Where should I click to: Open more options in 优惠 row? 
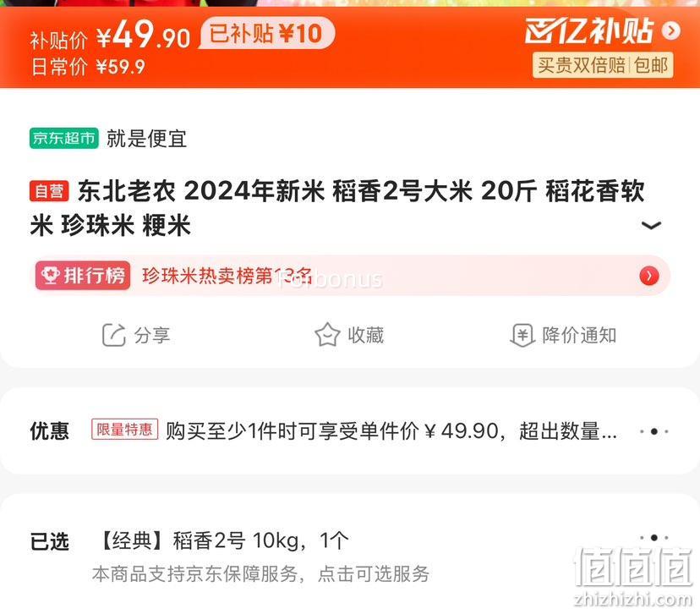[x=654, y=431]
